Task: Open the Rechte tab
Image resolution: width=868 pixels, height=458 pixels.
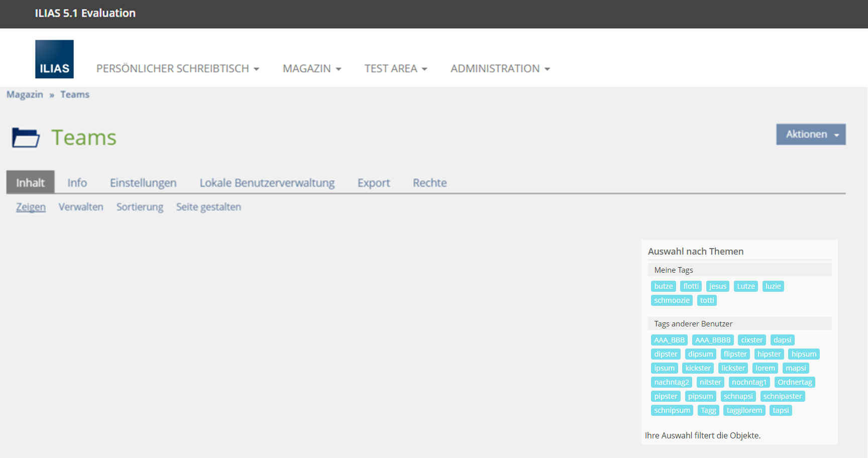Action: point(429,183)
